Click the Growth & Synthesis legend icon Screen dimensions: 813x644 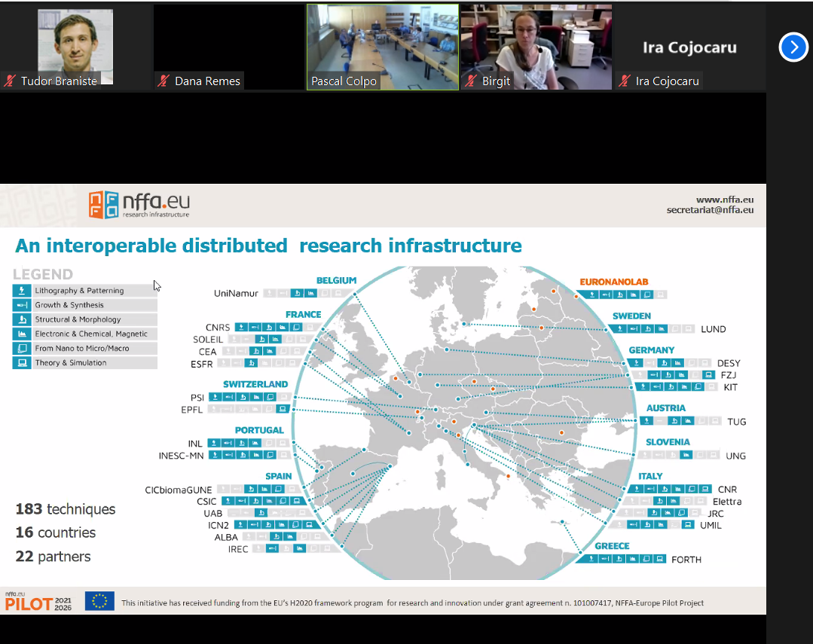point(23,305)
